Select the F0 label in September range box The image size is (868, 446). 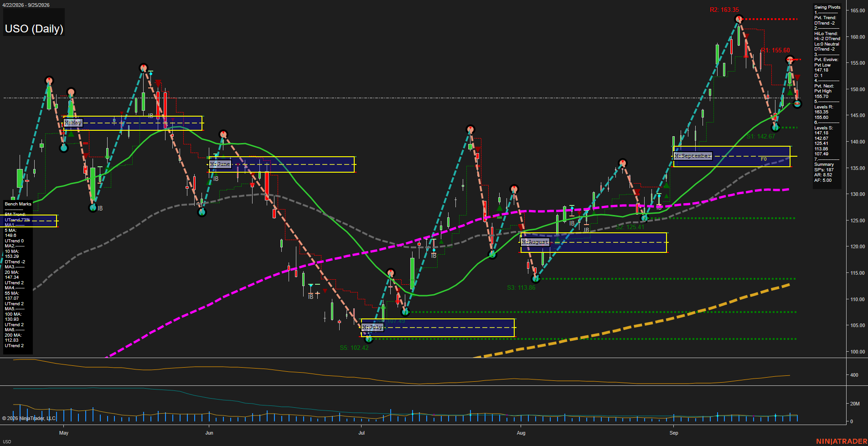pyautogui.click(x=764, y=159)
